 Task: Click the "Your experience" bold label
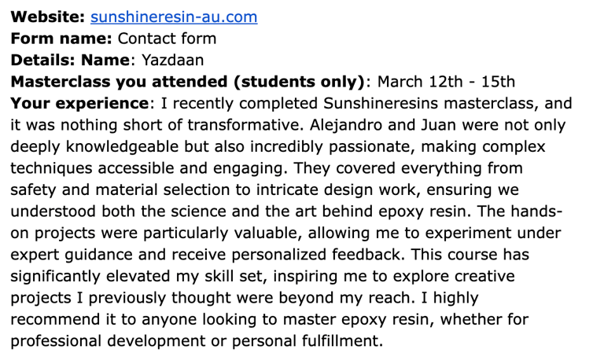pos(79,103)
